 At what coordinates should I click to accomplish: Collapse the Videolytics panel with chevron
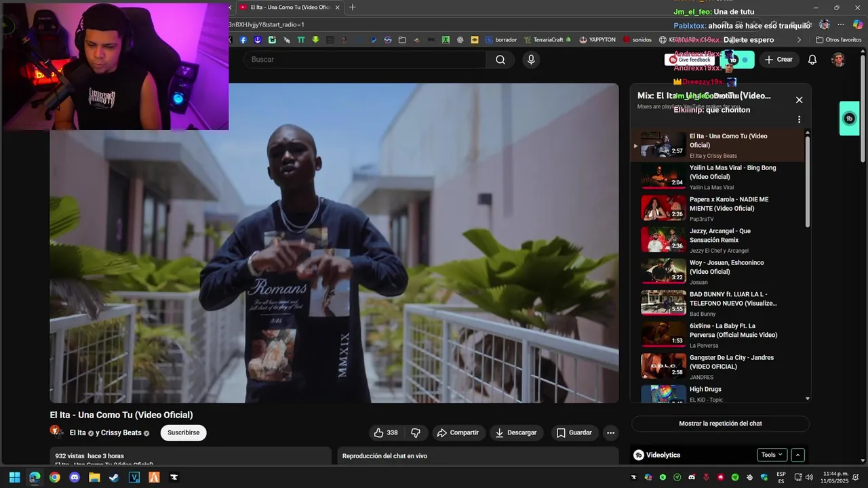point(798,455)
